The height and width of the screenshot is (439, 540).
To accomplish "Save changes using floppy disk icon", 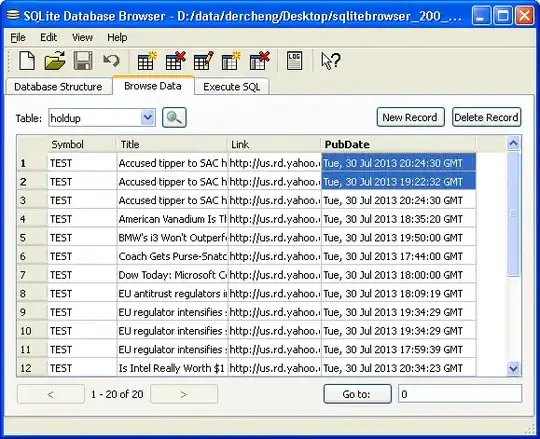I will pyautogui.click(x=83, y=61).
